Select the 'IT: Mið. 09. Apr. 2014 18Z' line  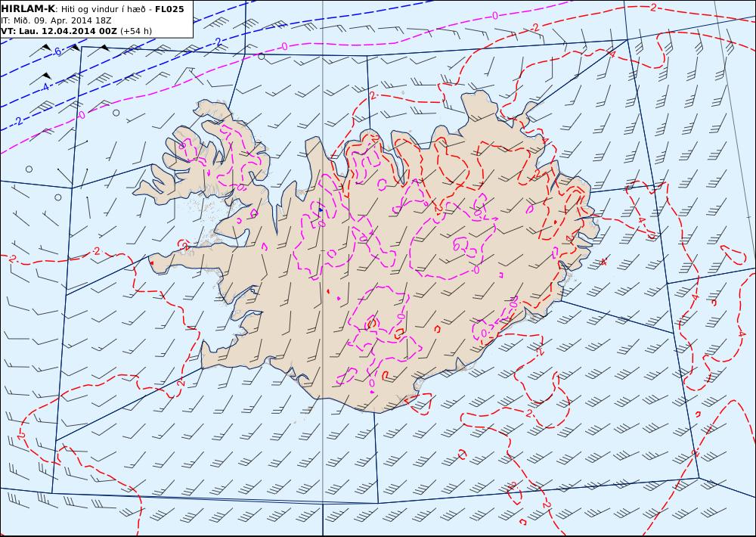(x=57, y=20)
